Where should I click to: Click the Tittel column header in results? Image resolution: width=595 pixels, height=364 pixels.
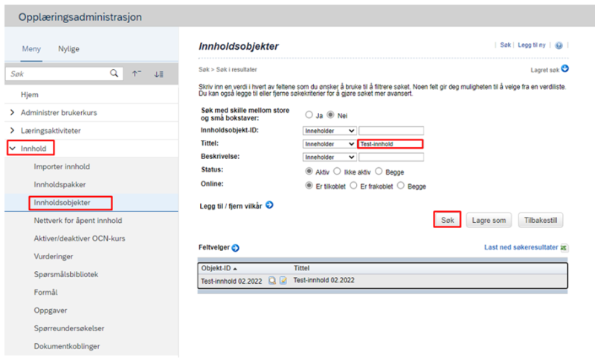pos(302,268)
